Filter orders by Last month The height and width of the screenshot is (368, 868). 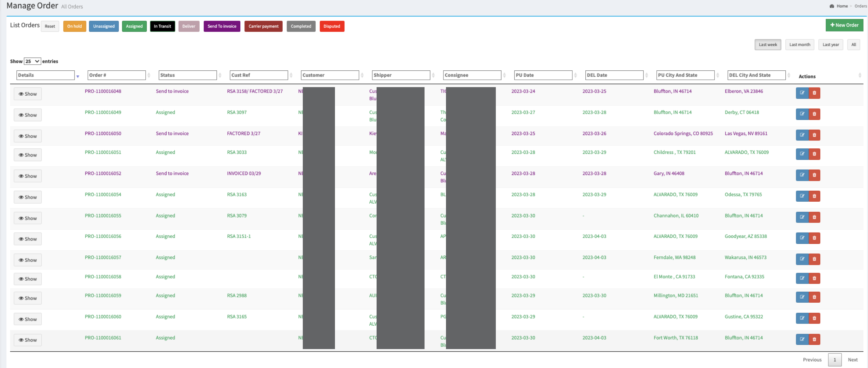tap(799, 45)
